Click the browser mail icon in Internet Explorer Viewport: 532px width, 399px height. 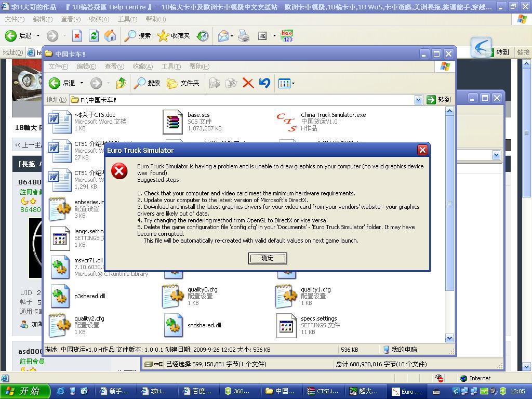pyautogui.click(x=223, y=36)
